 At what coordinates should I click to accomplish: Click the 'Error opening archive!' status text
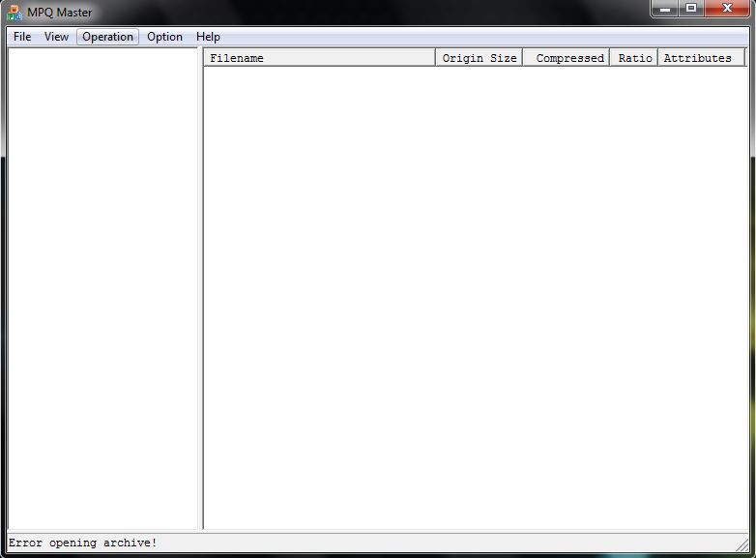82,543
